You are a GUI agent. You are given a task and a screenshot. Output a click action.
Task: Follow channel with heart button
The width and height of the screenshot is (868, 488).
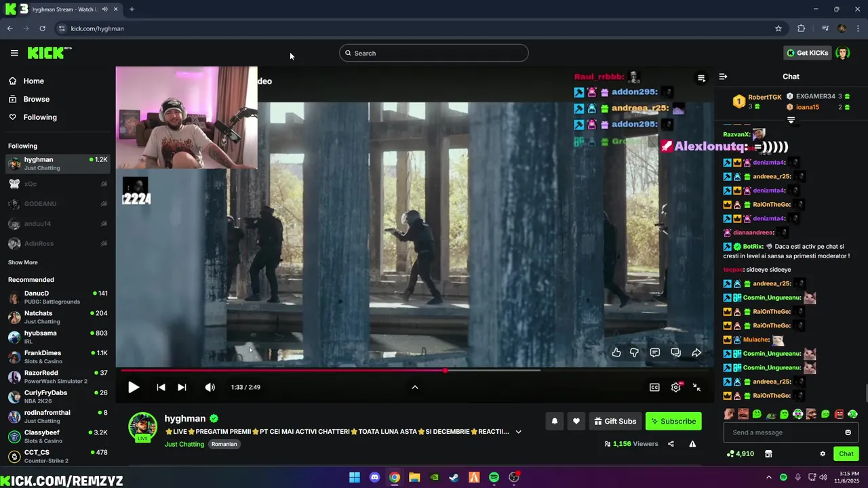pos(576,421)
